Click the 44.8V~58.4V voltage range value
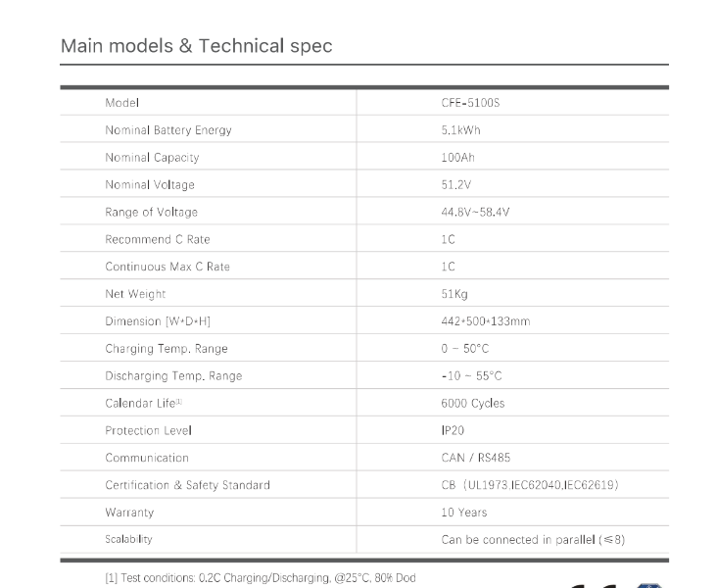This screenshot has height=588, width=716. click(x=475, y=213)
